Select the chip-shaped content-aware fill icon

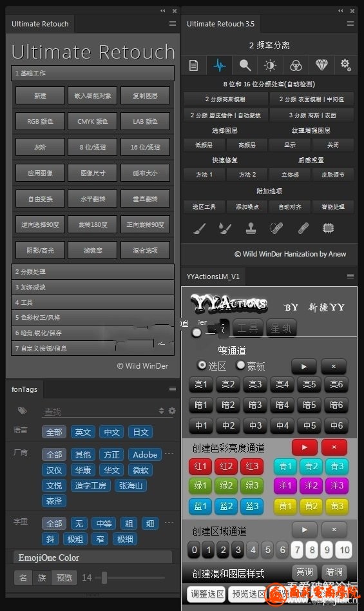(x=328, y=228)
